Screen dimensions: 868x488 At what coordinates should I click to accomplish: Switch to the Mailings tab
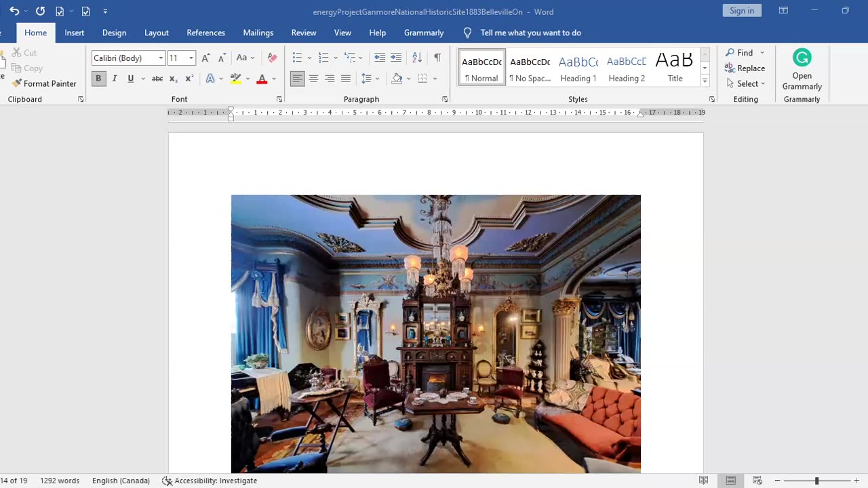pyautogui.click(x=258, y=33)
